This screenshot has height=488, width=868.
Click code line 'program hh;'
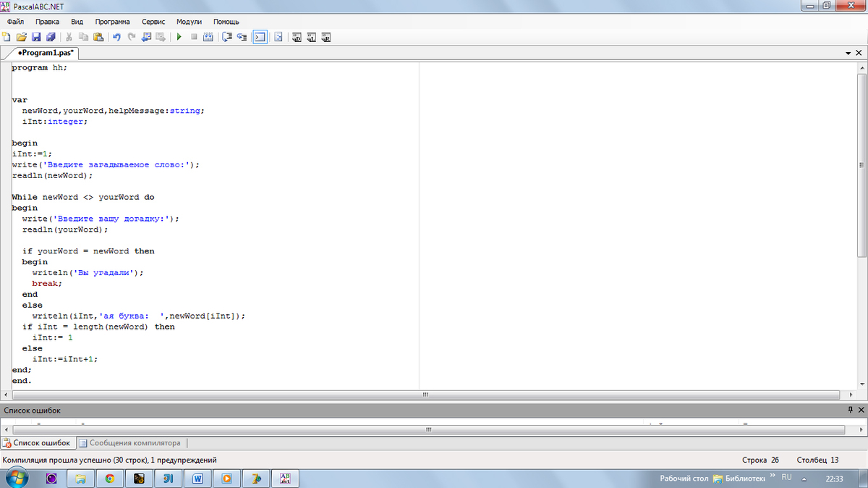click(40, 67)
